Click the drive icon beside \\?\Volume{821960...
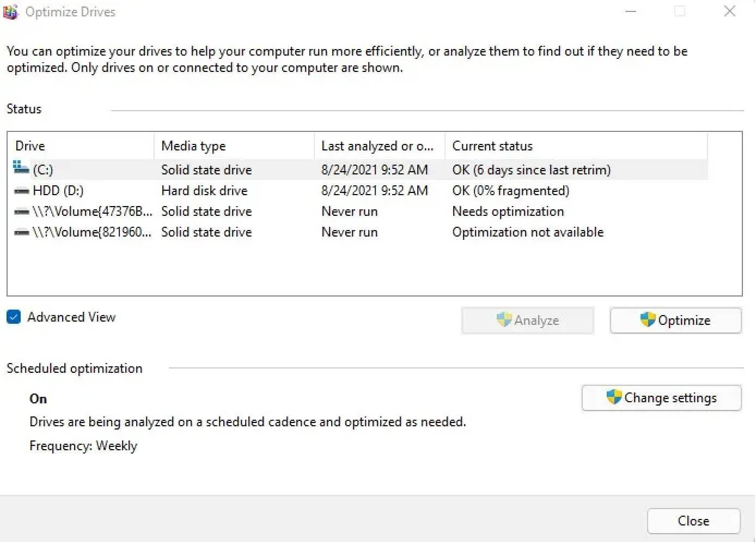Image resolution: width=756 pixels, height=544 pixels. [x=20, y=232]
